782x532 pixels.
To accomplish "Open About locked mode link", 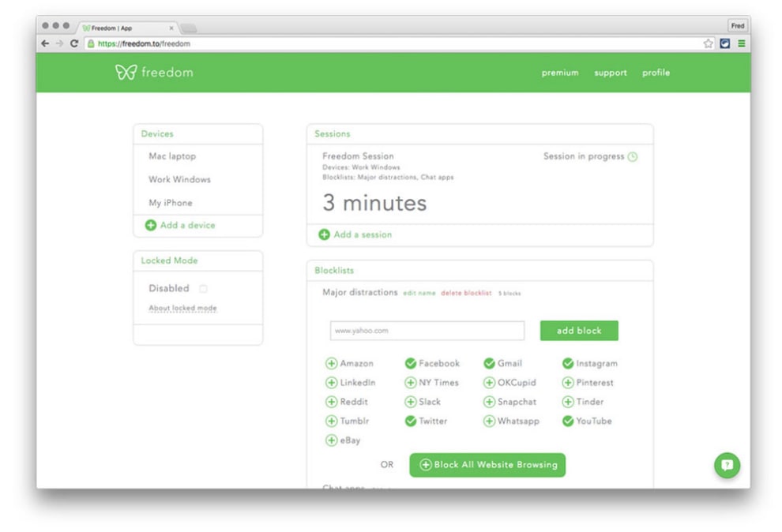I will click(x=182, y=309).
